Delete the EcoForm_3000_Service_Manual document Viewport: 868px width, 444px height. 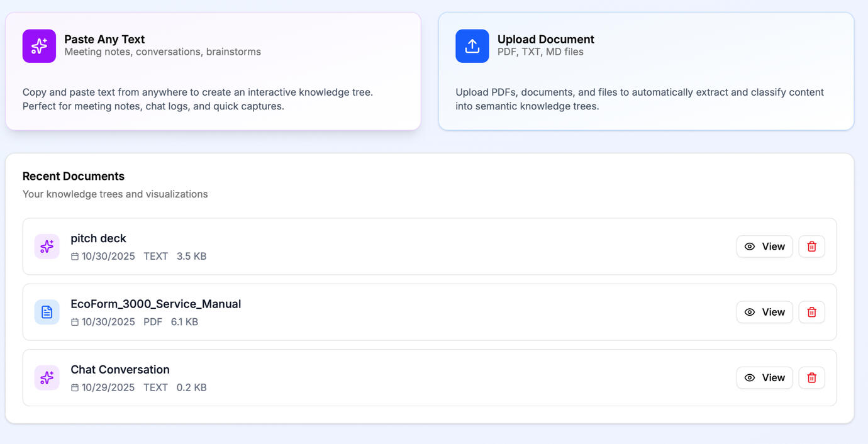pyautogui.click(x=811, y=312)
